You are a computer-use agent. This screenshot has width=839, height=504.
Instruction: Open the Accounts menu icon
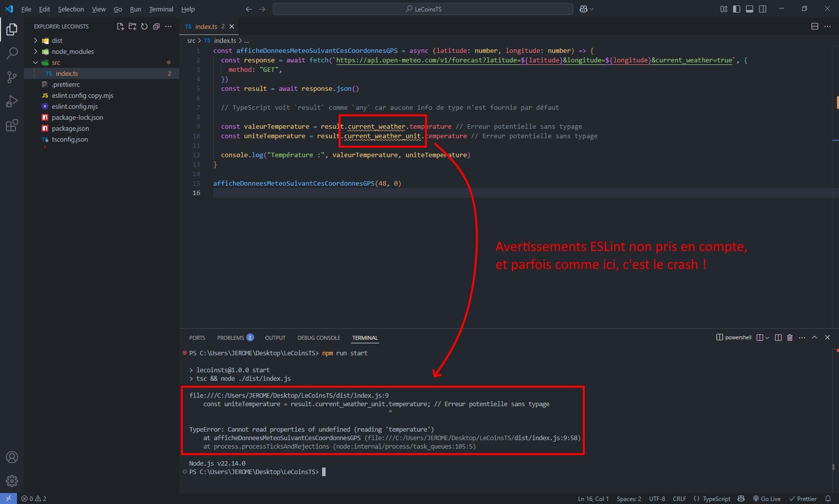[12, 457]
